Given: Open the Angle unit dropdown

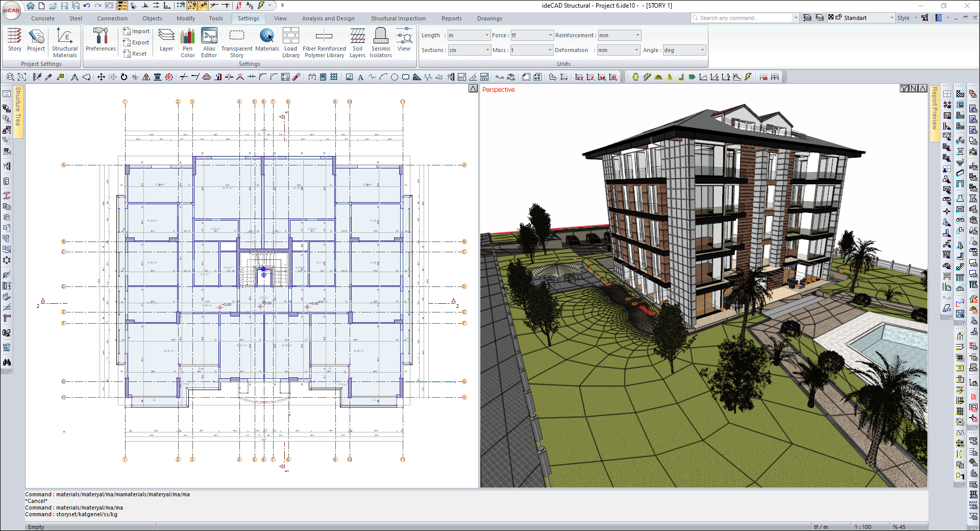Looking at the screenshot, I should (702, 50).
